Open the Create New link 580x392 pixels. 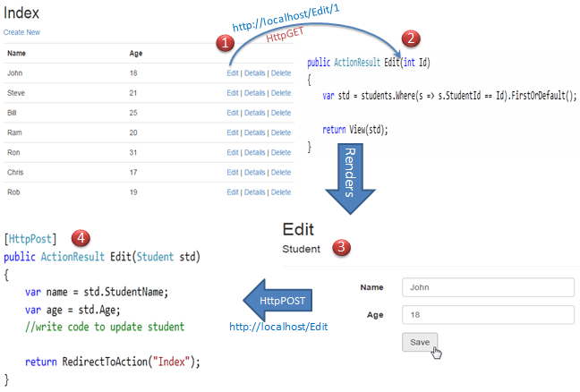tap(21, 32)
